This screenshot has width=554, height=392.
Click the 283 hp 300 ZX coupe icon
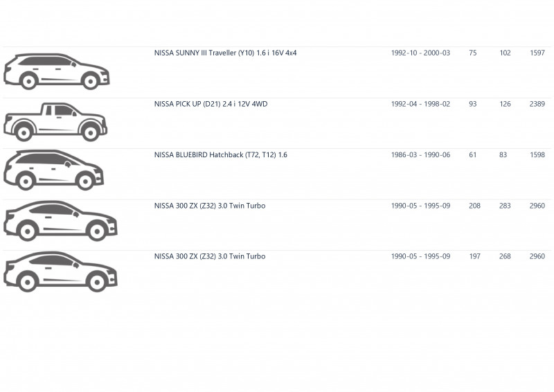[x=60, y=221]
